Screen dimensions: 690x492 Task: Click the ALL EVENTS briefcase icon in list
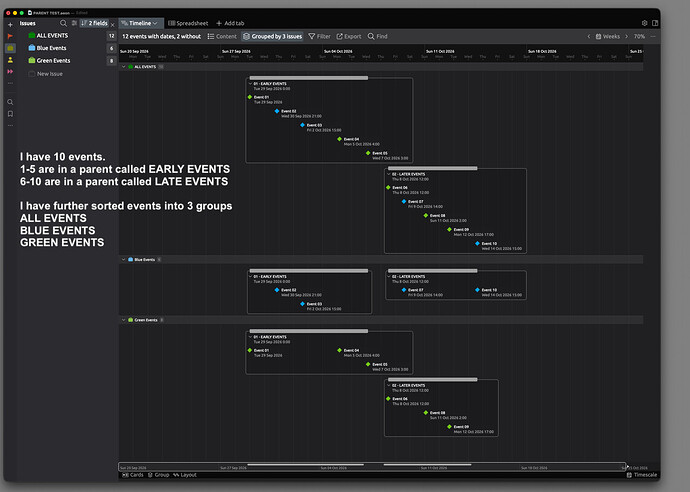pyautogui.click(x=31, y=35)
